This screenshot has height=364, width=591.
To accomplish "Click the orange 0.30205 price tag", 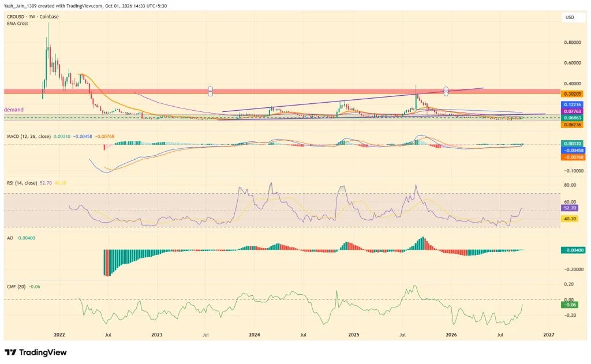I will [572, 94].
